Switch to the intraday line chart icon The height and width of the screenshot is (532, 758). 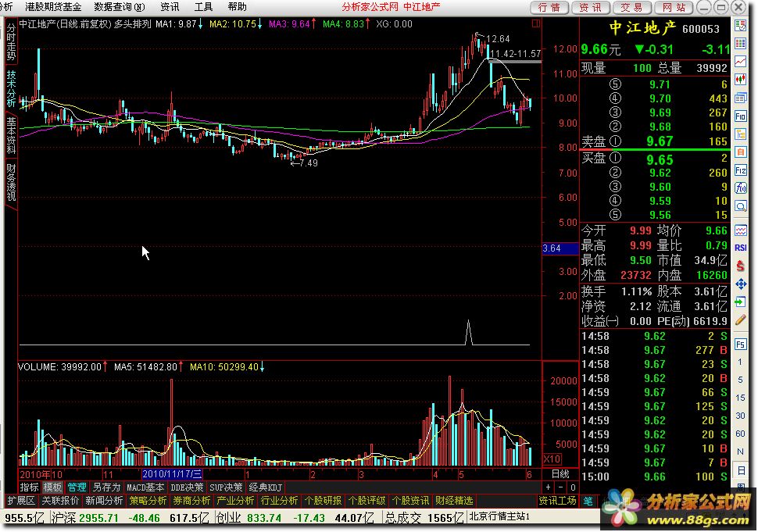tap(740, 62)
